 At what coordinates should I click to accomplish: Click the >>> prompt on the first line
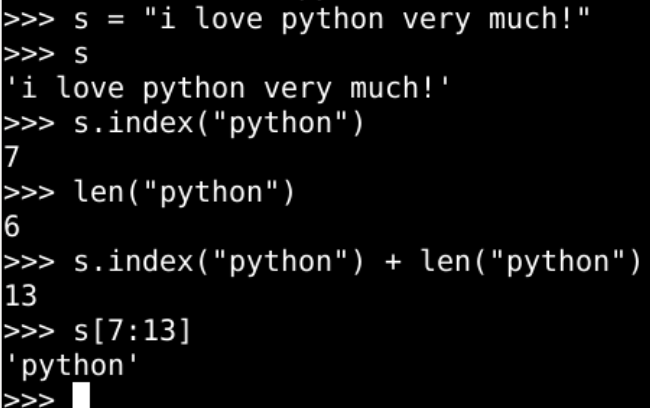pyautogui.click(x=29, y=18)
